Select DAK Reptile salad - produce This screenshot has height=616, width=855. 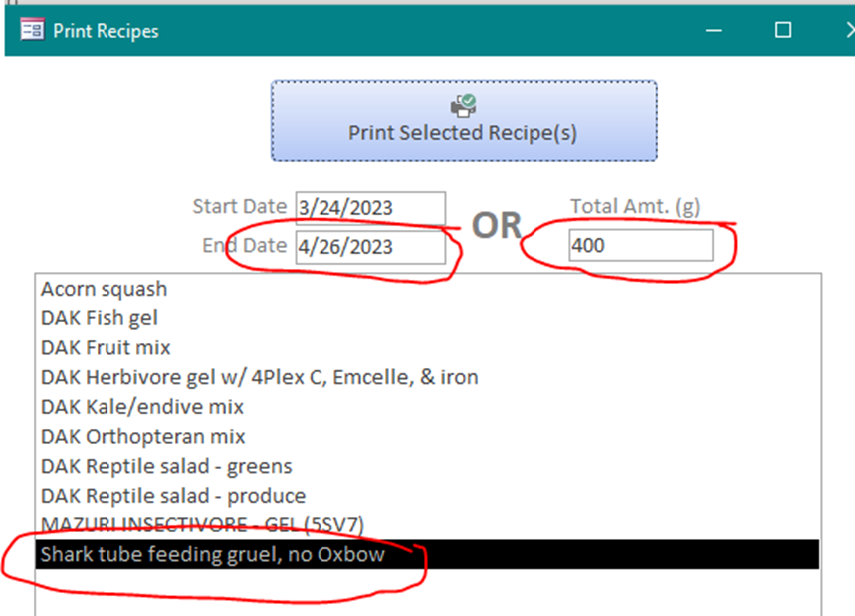[428, 496]
